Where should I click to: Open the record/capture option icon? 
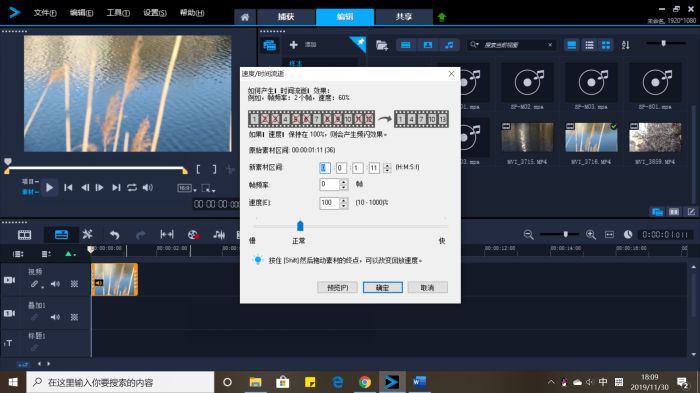tap(193, 234)
